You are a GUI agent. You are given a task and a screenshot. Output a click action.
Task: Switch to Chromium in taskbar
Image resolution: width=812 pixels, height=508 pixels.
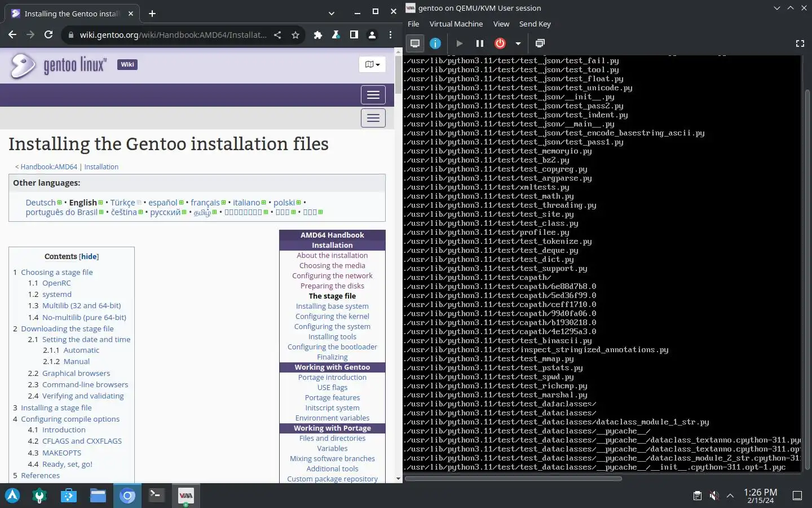pyautogui.click(x=127, y=496)
